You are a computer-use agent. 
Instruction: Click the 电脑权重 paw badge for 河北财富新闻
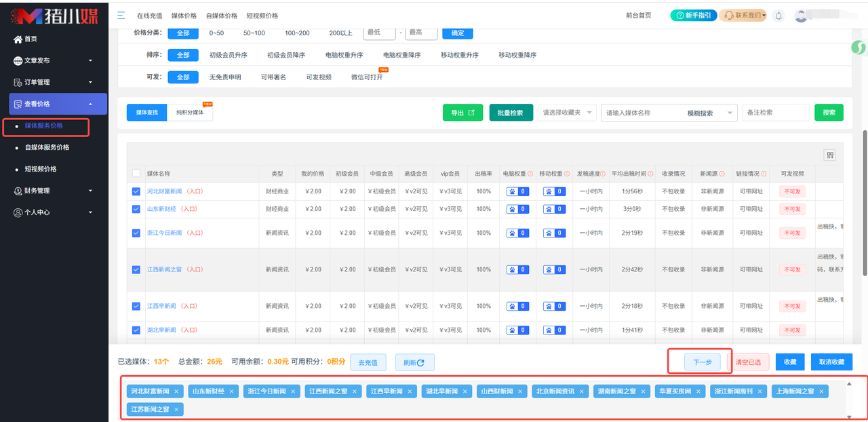coord(517,191)
